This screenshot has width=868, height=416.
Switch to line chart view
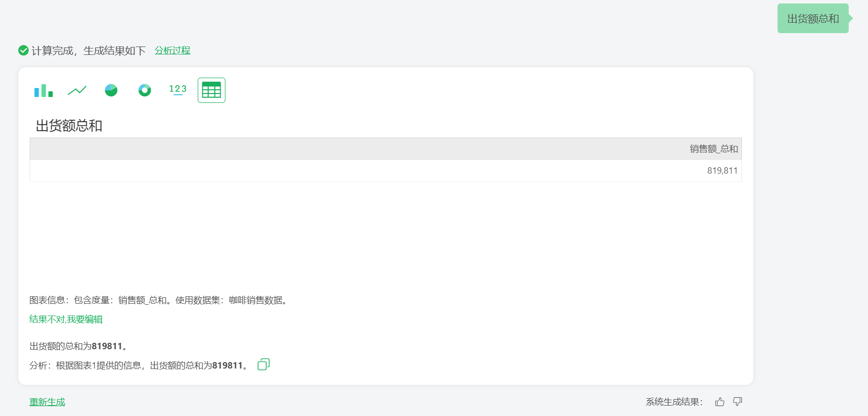click(x=77, y=91)
